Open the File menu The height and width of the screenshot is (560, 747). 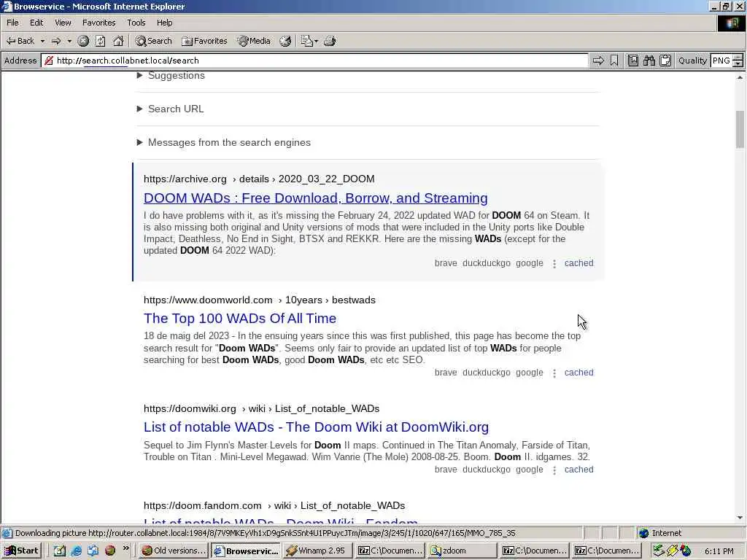coord(13,23)
